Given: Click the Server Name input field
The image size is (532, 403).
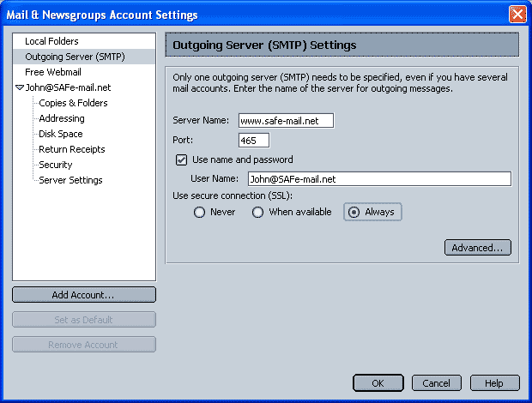Looking at the screenshot, I should pos(286,121).
